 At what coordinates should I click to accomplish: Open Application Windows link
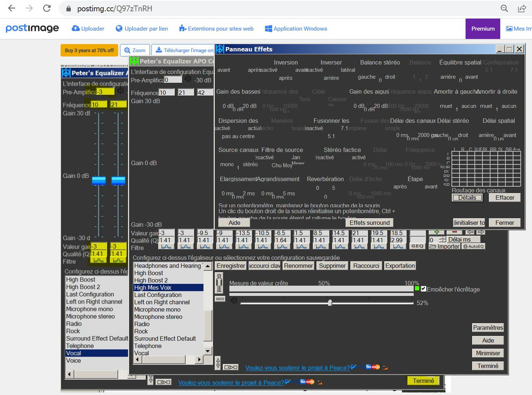(x=296, y=29)
